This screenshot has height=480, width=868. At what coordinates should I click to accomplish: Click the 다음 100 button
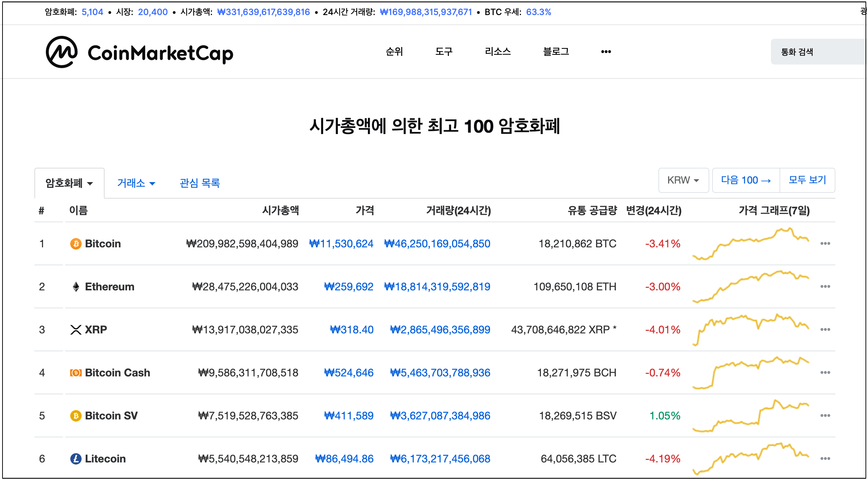[x=746, y=180]
